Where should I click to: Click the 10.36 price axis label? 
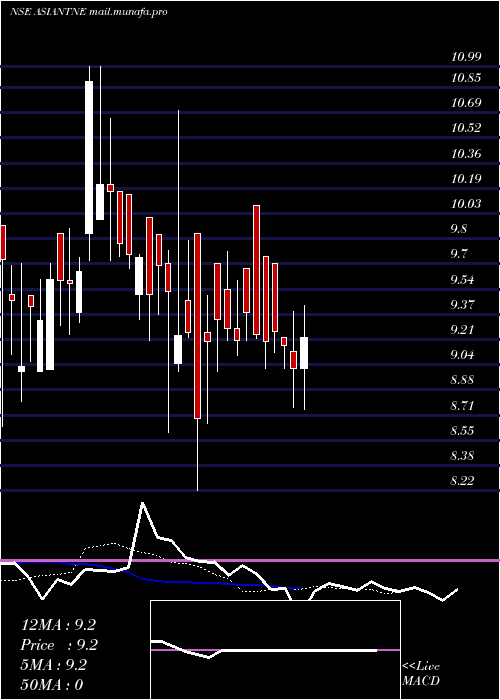tap(466, 154)
